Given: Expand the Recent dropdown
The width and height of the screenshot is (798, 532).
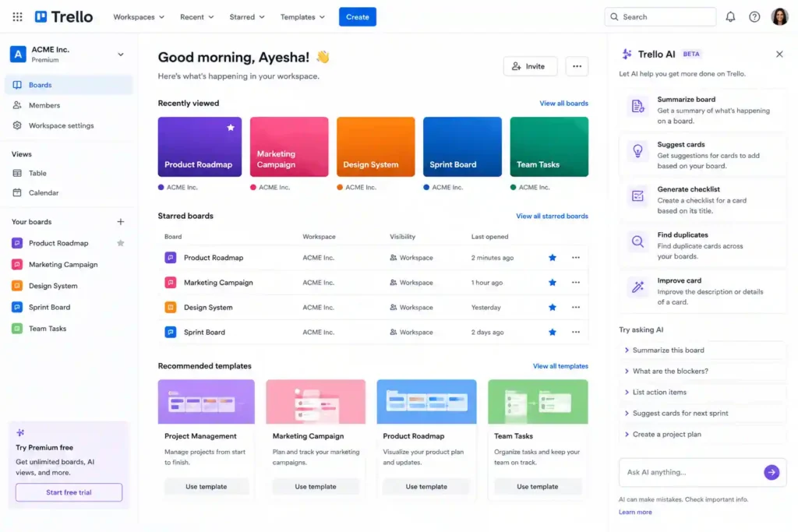Looking at the screenshot, I should coord(197,17).
